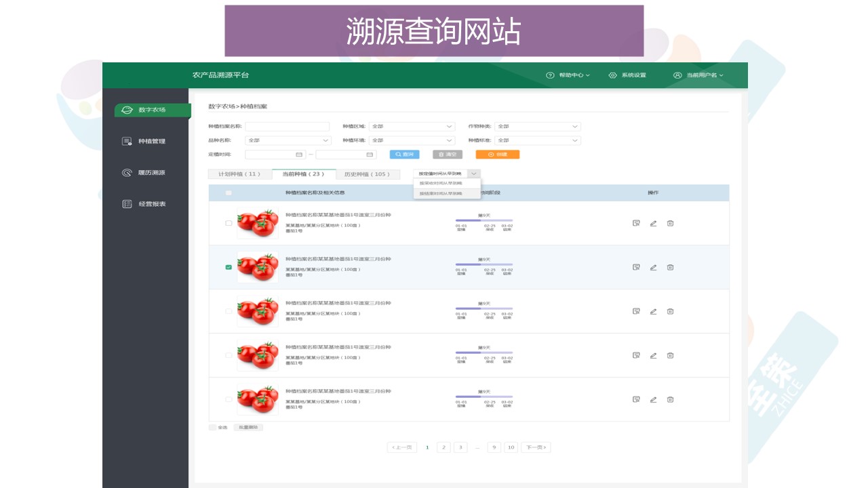This screenshot has height=488, width=868.
Task: Click the system settings gear icon
Action: (612, 75)
